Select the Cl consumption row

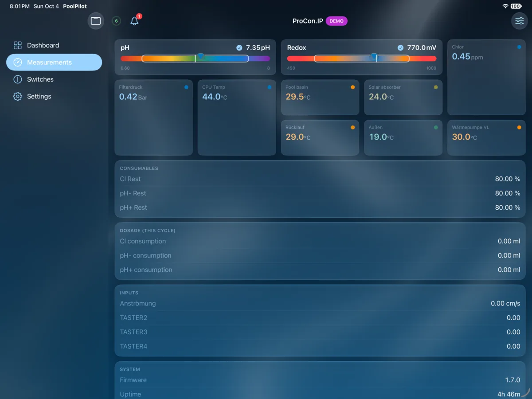[x=320, y=241]
